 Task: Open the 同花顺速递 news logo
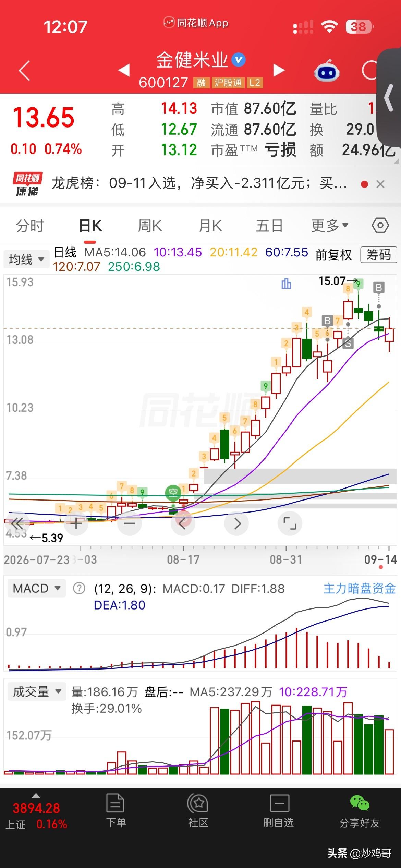[x=28, y=184]
